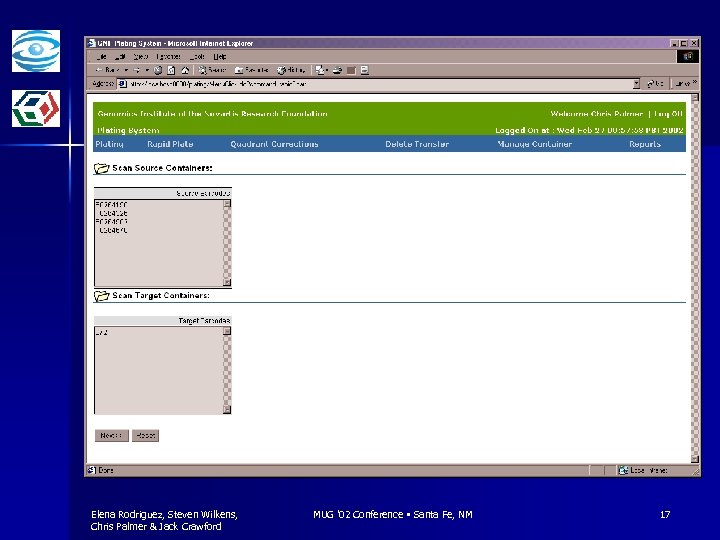Screen dimensions: 720x540
Task: Expand the Address bar dropdown arrow
Action: [636, 84]
